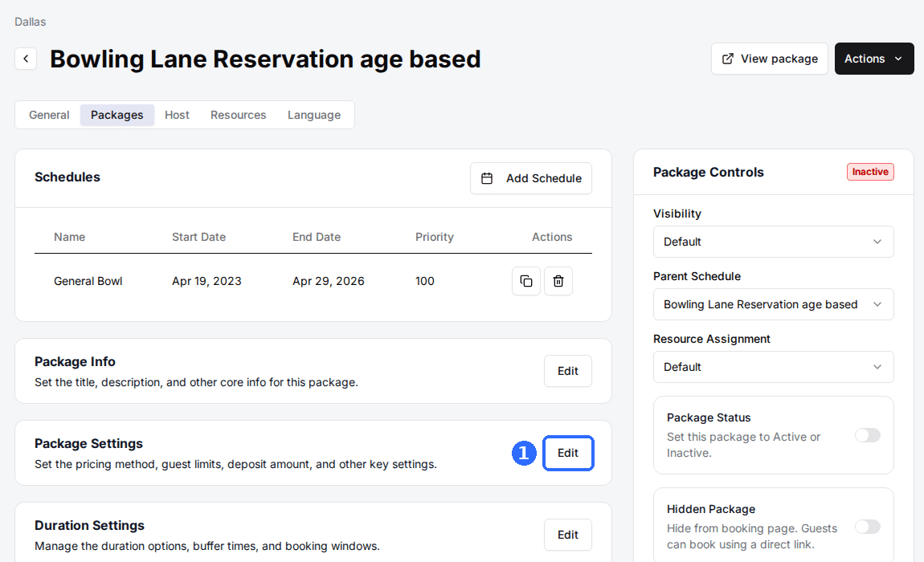Duplicate the General Bowl schedule
The width and height of the screenshot is (924, 562).
coord(526,281)
